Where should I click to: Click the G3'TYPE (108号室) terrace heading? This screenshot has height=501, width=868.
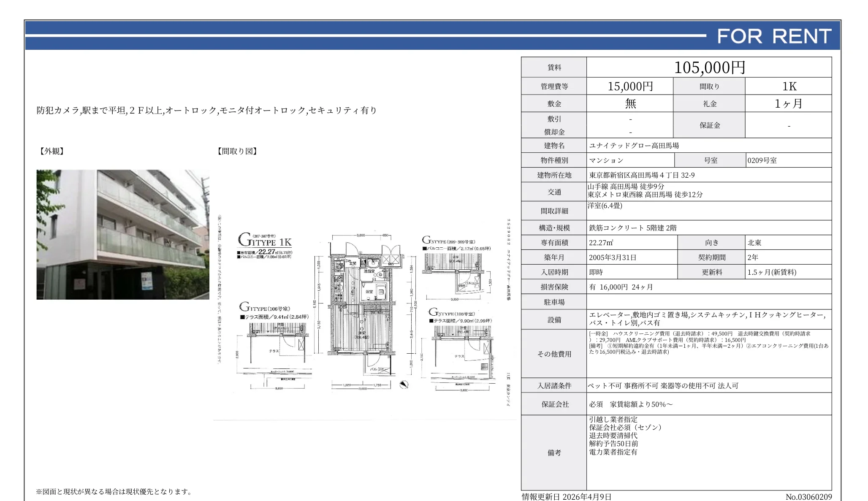click(452, 313)
